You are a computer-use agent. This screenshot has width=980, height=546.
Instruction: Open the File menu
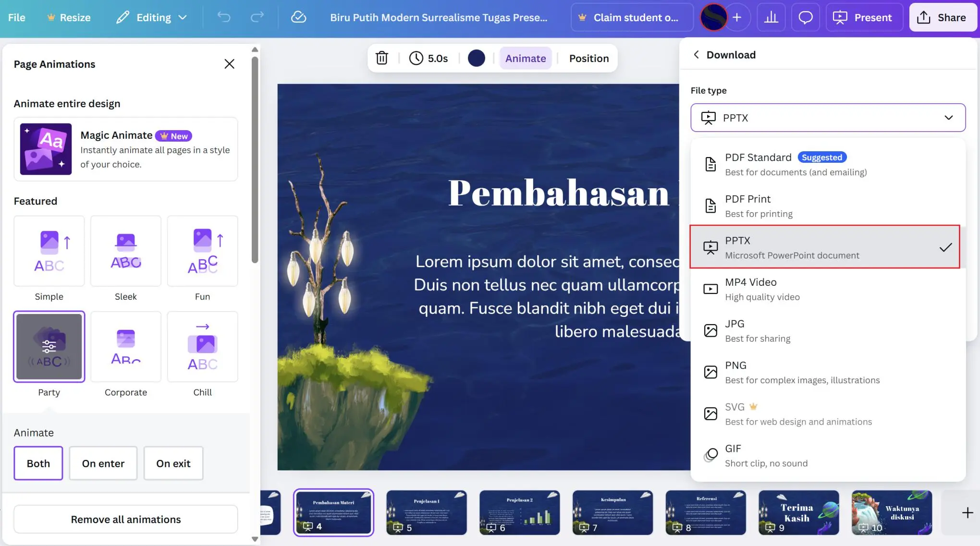point(16,17)
